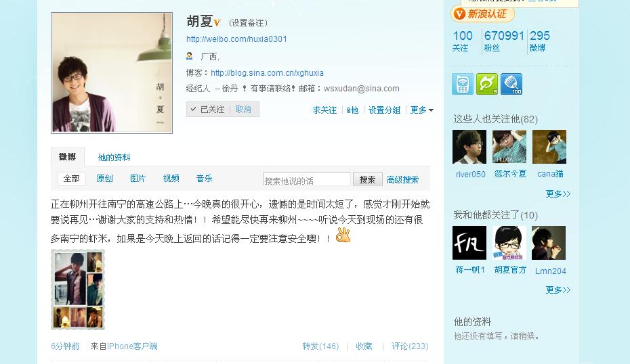This screenshot has height=364, width=630.
Task: Click the blue microphone badge icon numbered 100
Action: 511,84
